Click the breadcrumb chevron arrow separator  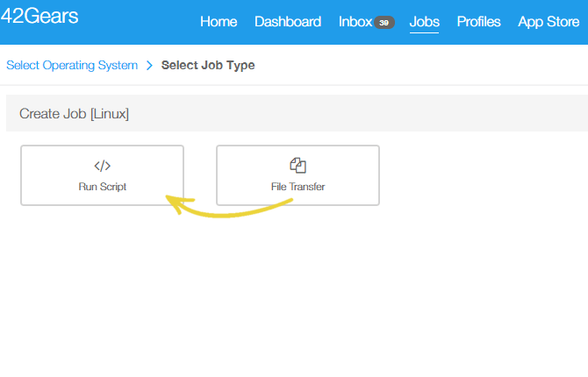tap(149, 65)
